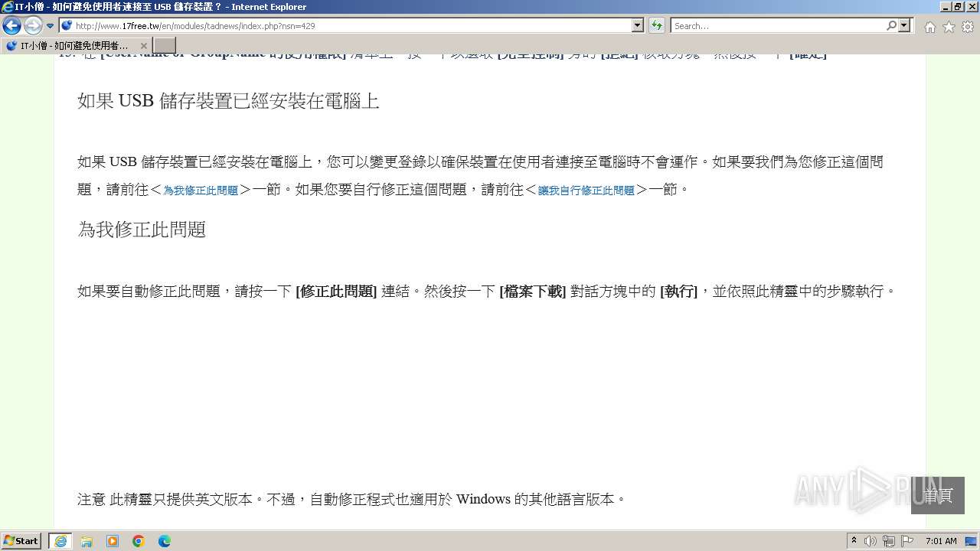
Task: Click the Search box in the toolbar
Action: click(x=777, y=26)
